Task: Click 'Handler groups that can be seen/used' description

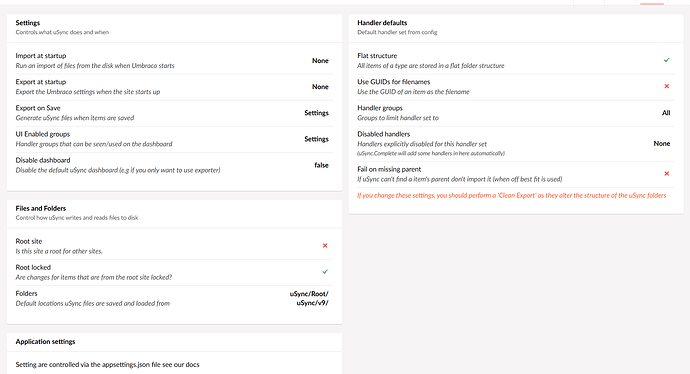Action: [x=94, y=144]
